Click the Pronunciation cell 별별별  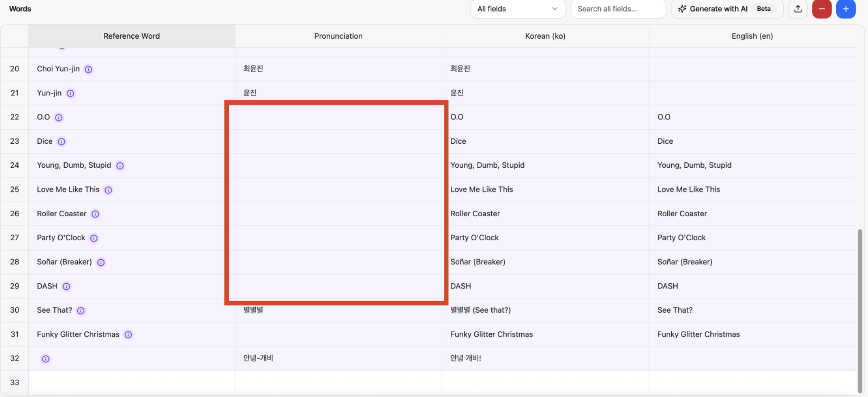(x=338, y=310)
